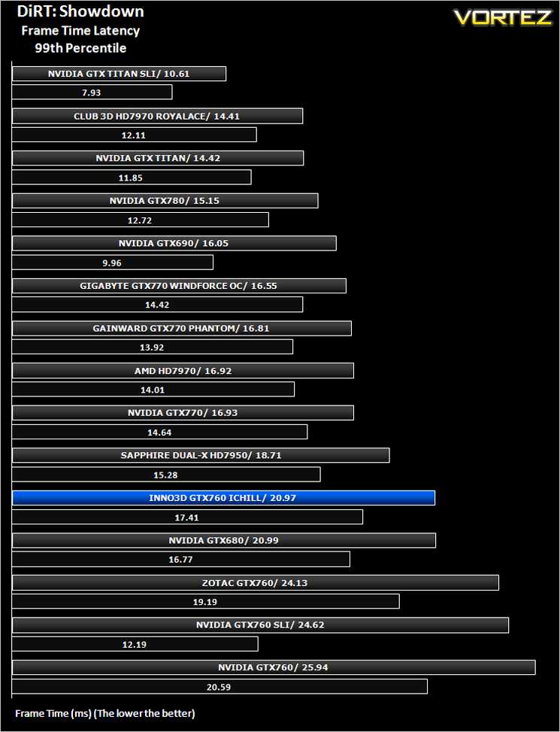Select the 16.77 value bar
This screenshot has width=560, height=732.
click(x=181, y=559)
